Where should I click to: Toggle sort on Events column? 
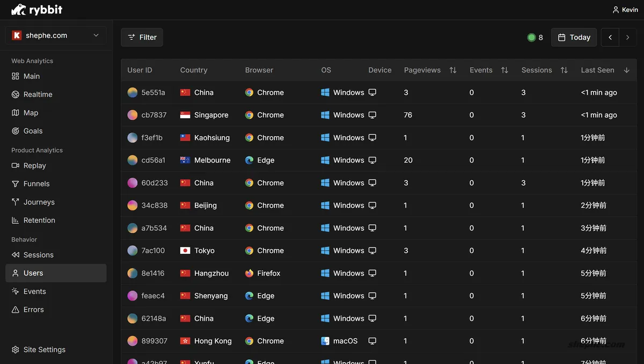pos(504,70)
